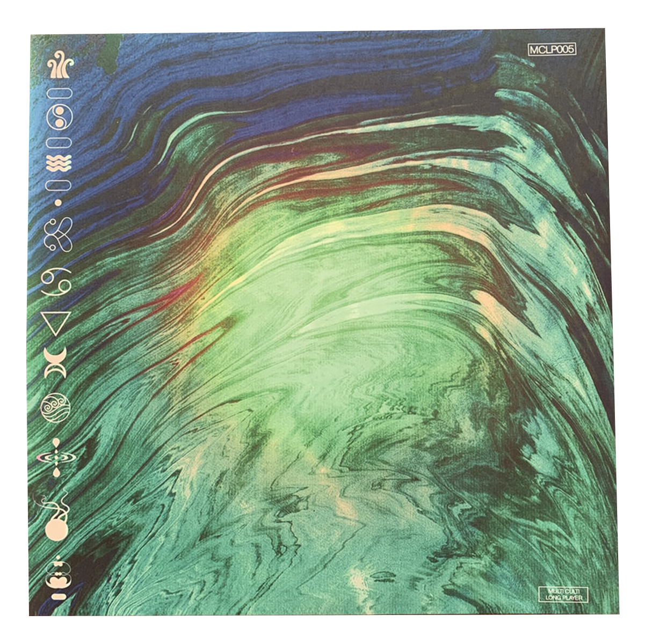Viewport: 645px width, 644px height.
Task: Click the lotus meditation symbol
Action: [58, 577]
